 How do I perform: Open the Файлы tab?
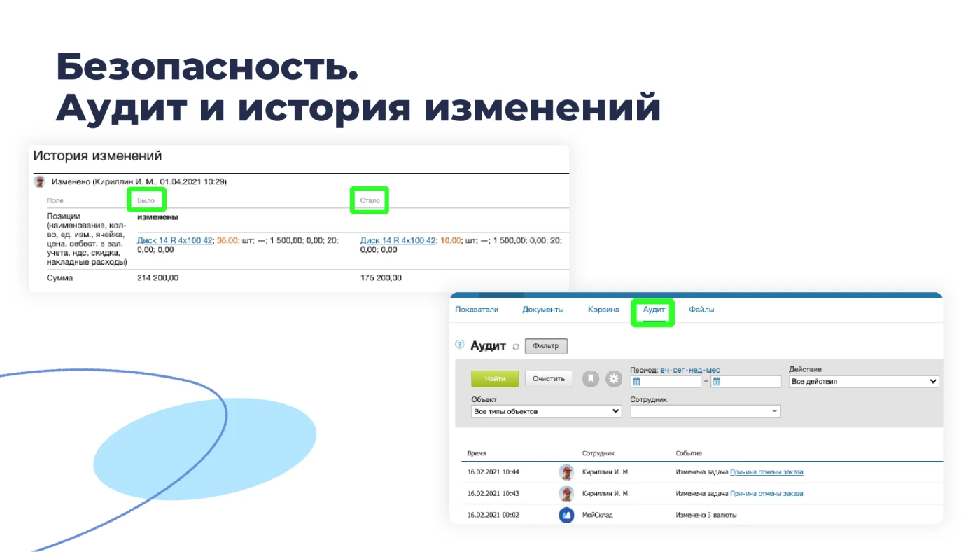(x=701, y=310)
